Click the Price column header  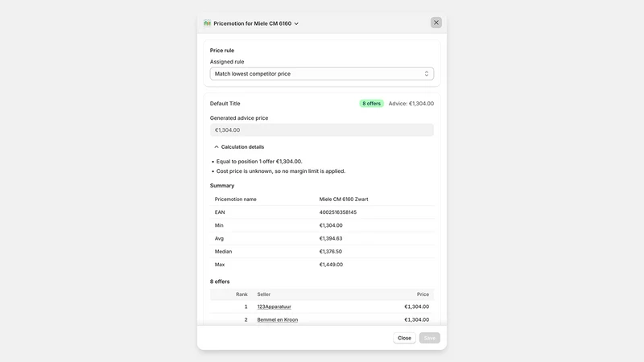(423, 294)
